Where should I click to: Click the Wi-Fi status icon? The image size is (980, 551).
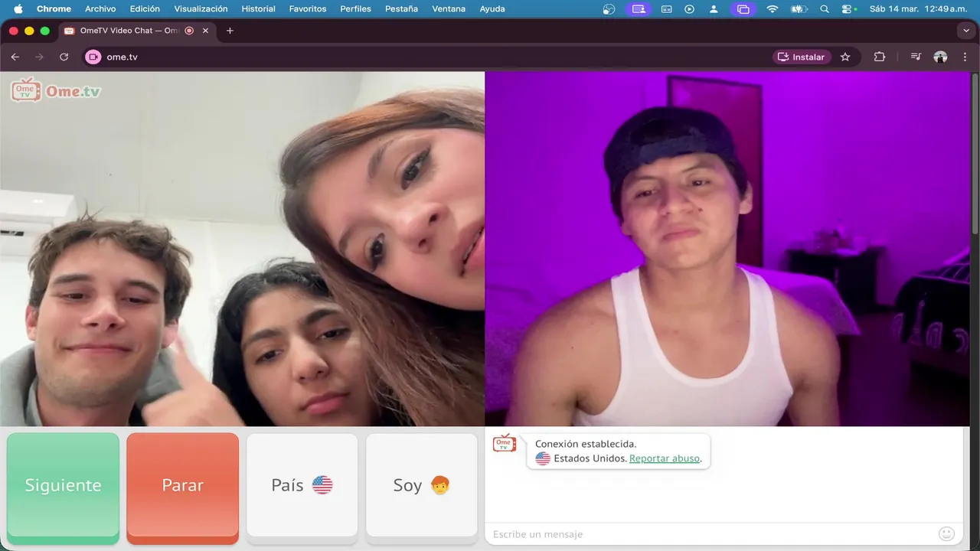pos(772,9)
